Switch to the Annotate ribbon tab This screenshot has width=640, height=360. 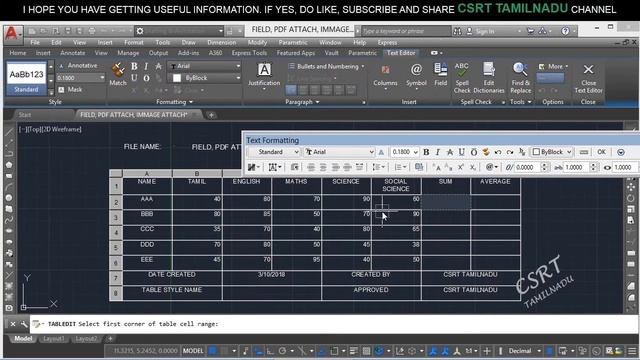coord(73,53)
